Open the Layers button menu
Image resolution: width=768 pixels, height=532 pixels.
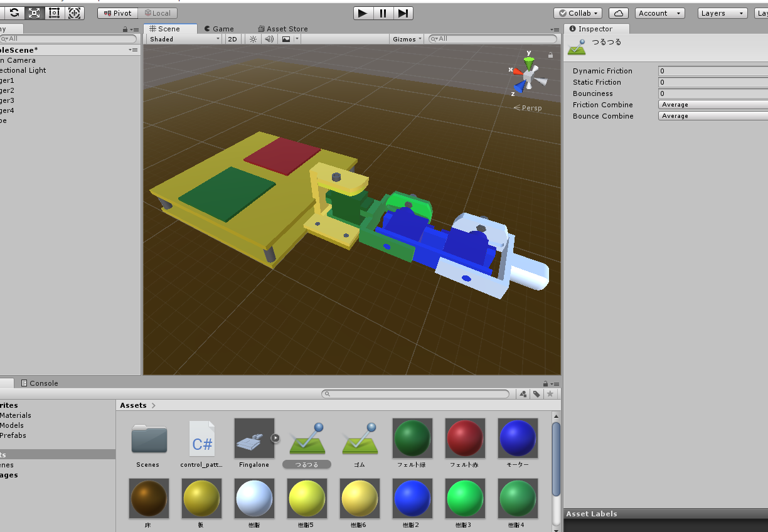coord(722,13)
